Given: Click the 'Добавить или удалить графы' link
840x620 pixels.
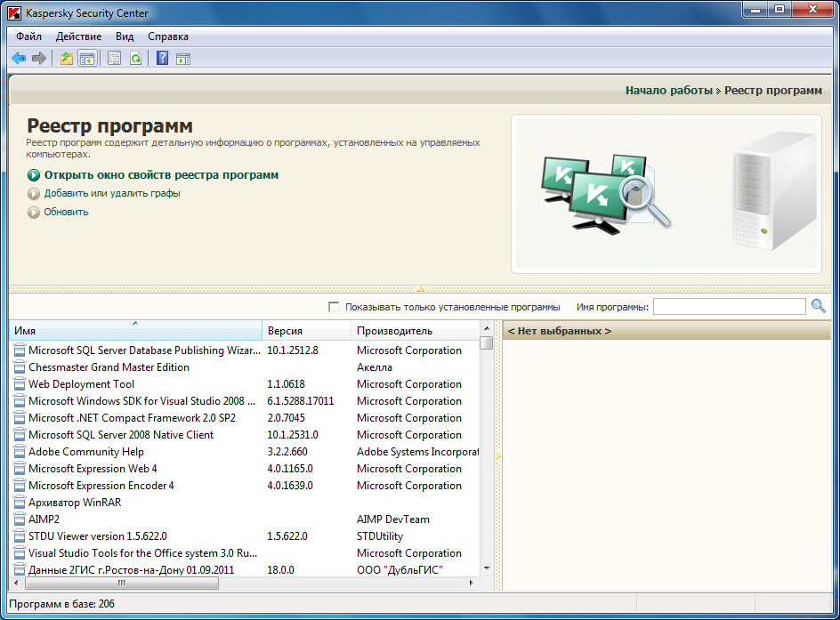Looking at the screenshot, I should (x=112, y=193).
